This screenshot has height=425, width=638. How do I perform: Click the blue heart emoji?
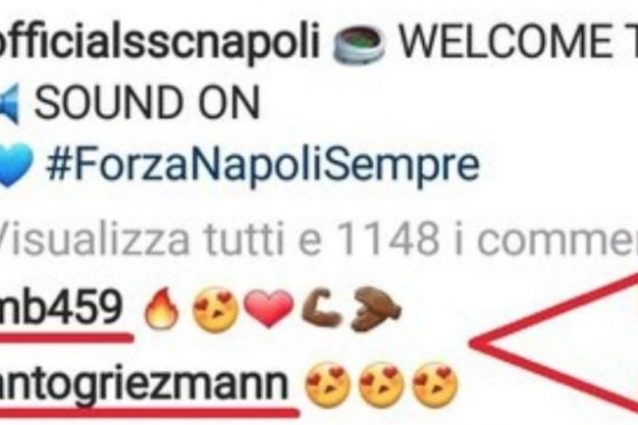coord(15,165)
